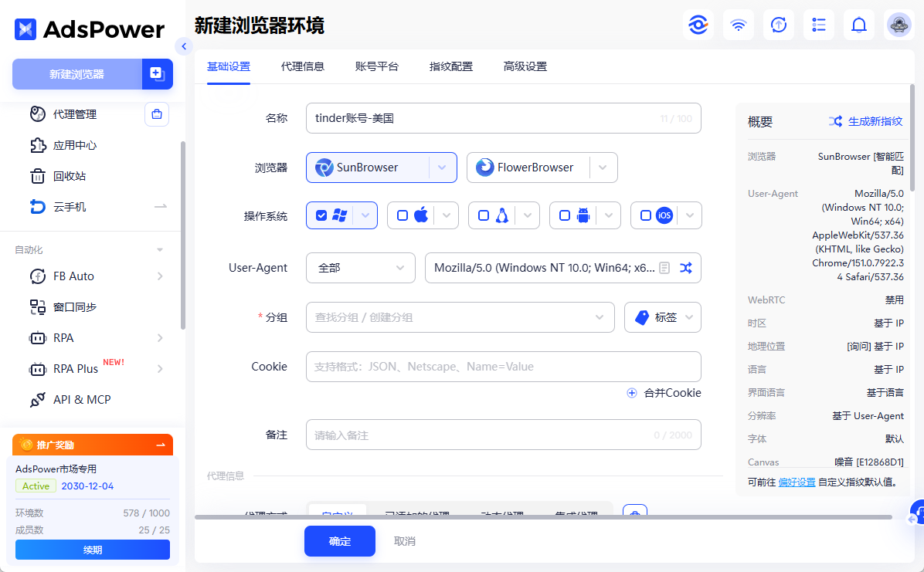Click the upload/update circle icon
This screenshot has width=924, height=572.
click(779, 25)
